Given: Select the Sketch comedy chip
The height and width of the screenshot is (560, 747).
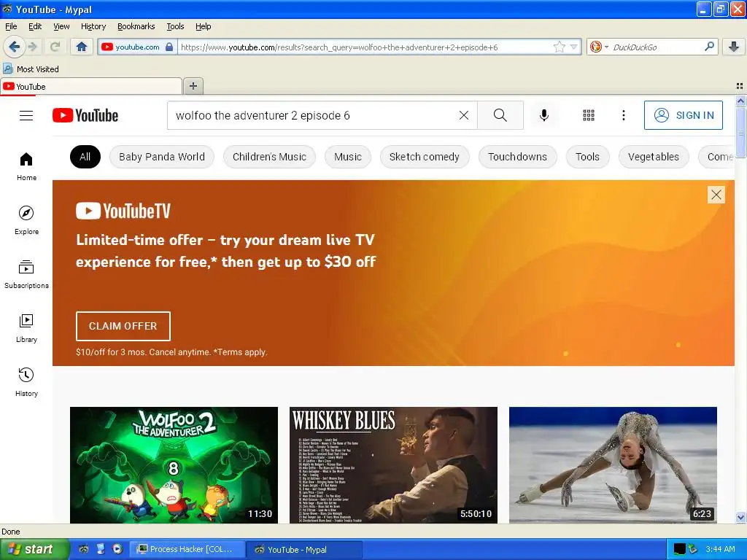Looking at the screenshot, I should (425, 157).
